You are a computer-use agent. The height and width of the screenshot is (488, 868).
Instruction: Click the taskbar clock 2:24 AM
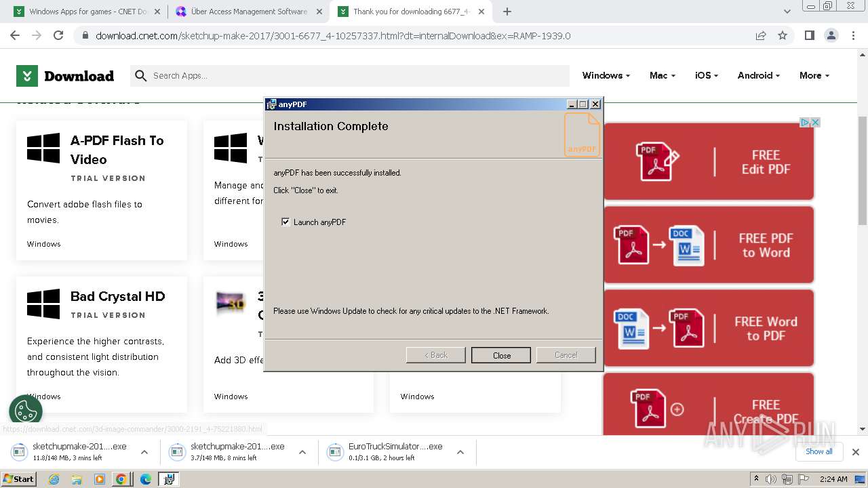(x=833, y=479)
